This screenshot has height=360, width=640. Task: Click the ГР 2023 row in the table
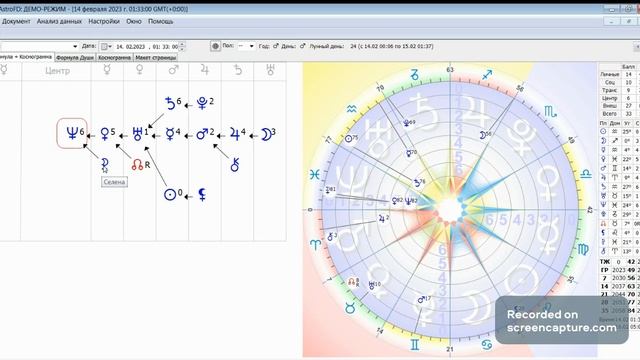[x=619, y=270]
